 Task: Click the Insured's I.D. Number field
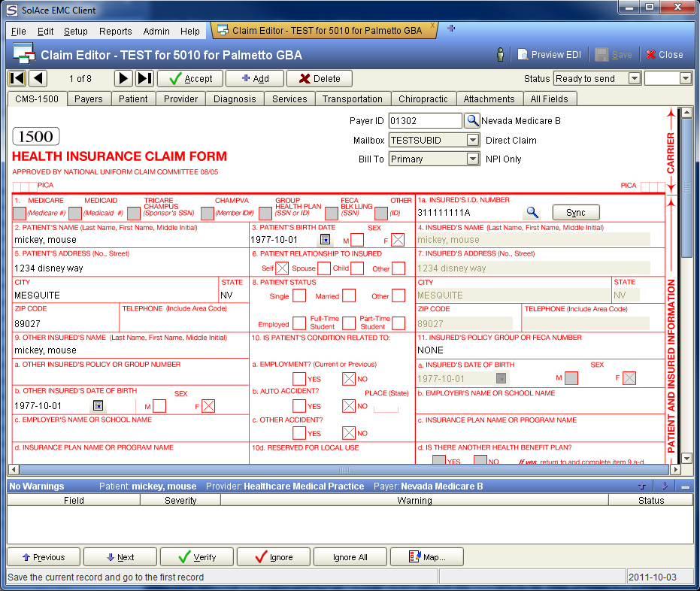[468, 213]
